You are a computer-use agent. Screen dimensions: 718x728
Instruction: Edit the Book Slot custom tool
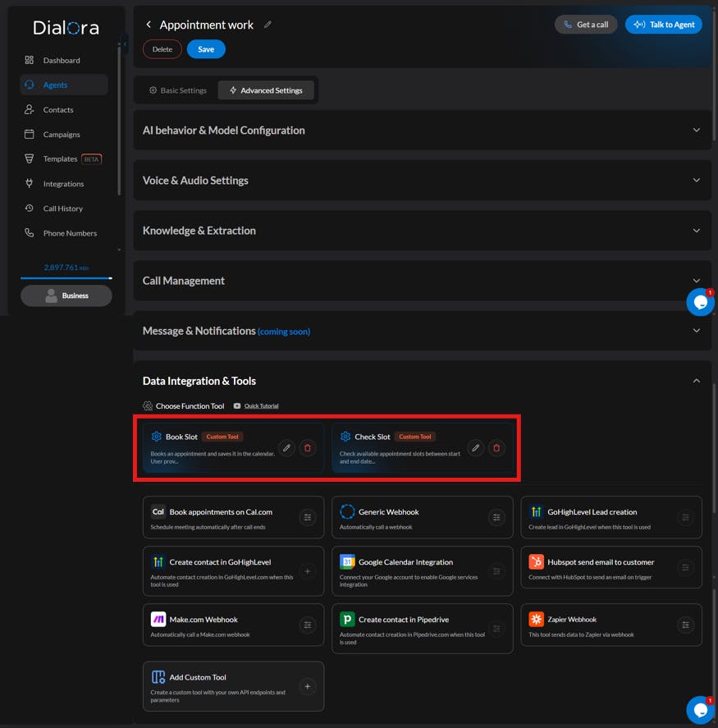[x=286, y=448]
